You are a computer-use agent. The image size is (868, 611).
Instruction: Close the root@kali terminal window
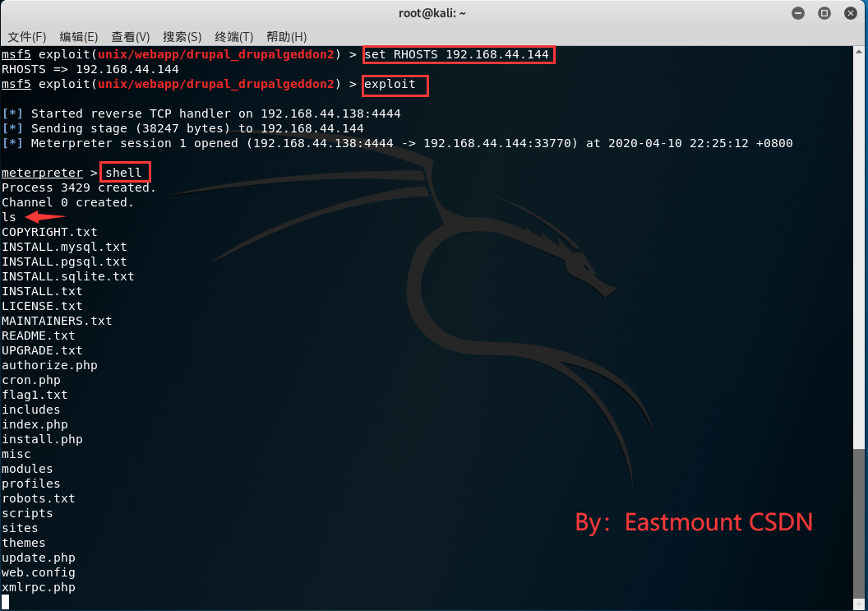851,13
